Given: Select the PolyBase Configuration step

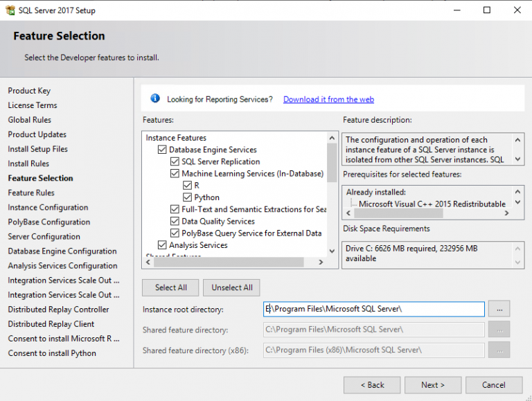Looking at the screenshot, I should tap(49, 222).
